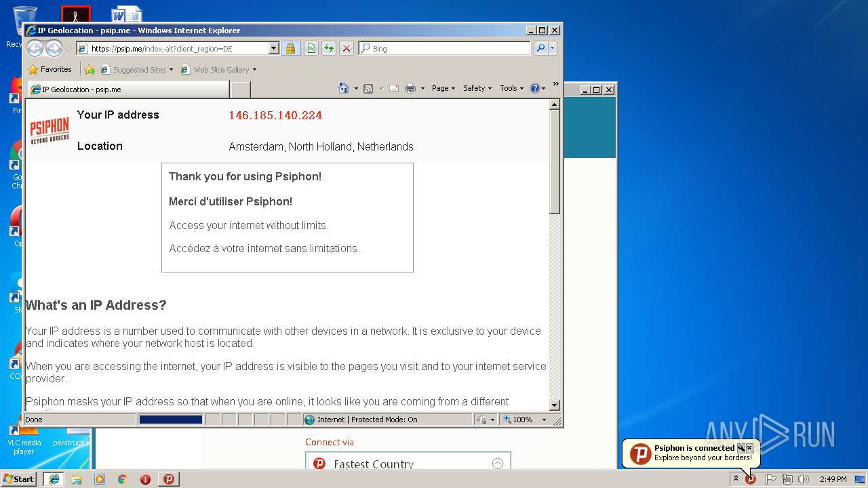The width and height of the screenshot is (868, 488).
Task: Click the security lock icon
Action: click(x=291, y=48)
